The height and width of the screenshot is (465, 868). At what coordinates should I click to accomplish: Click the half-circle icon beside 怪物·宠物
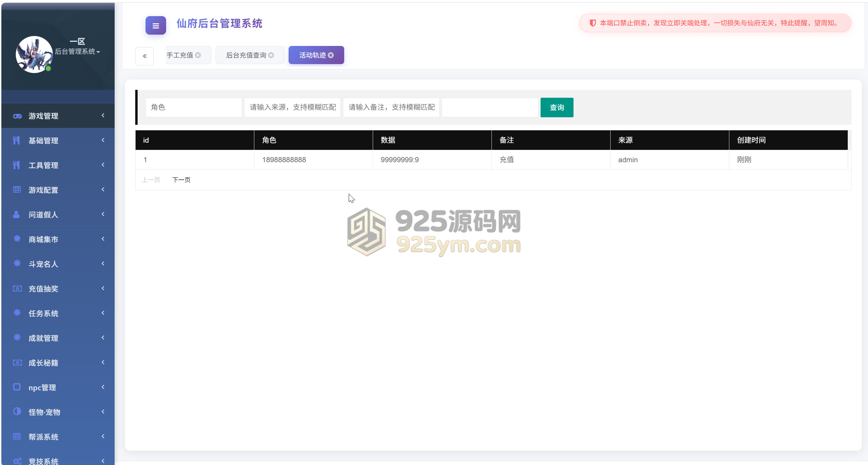[x=17, y=411]
